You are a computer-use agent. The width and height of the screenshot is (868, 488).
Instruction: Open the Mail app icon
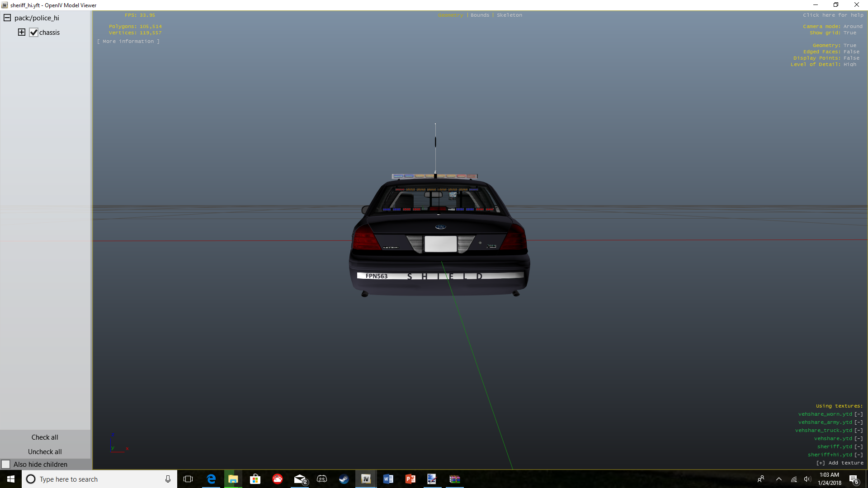click(x=300, y=479)
